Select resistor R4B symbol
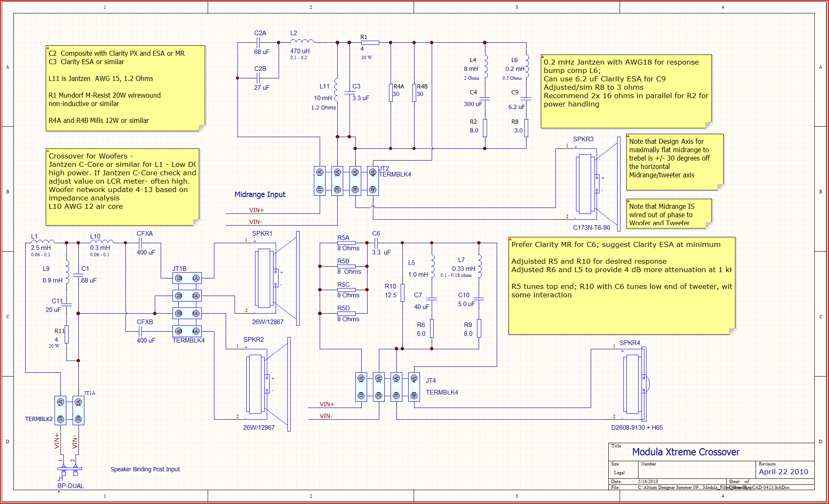This screenshot has width=829, height=504. pos(414,93)
